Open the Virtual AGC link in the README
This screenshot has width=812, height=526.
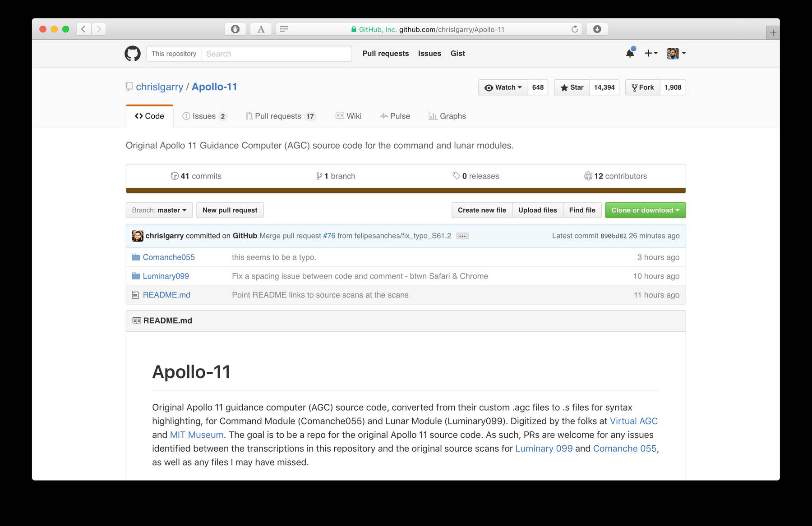click(x=633, y=421)
